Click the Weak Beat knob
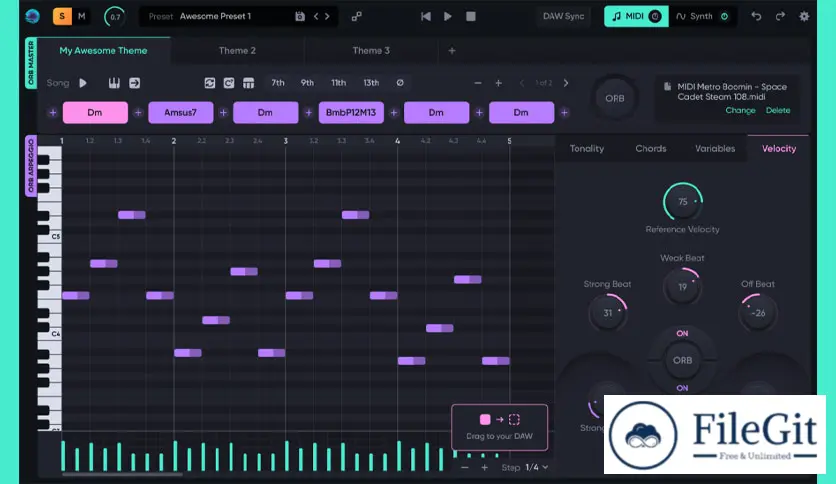Screen dimensions: 836x484 coord(682,287)
